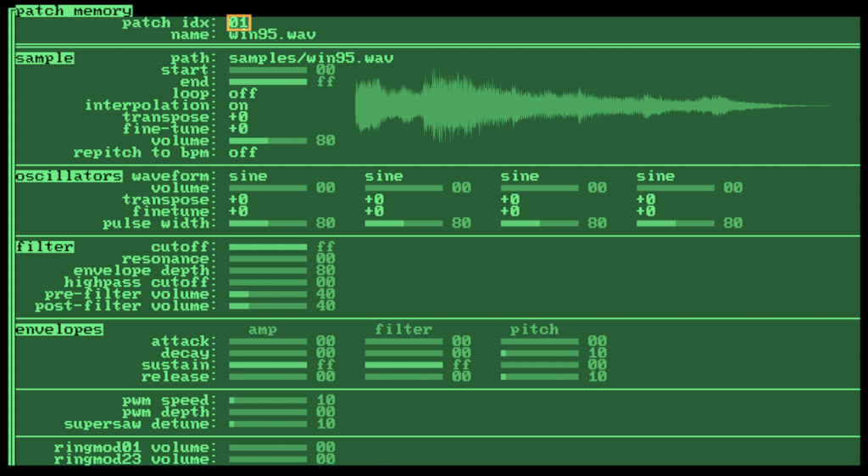Select fourth oscillator finetune +0
This screenshot has width=868, height=476.
646,211
